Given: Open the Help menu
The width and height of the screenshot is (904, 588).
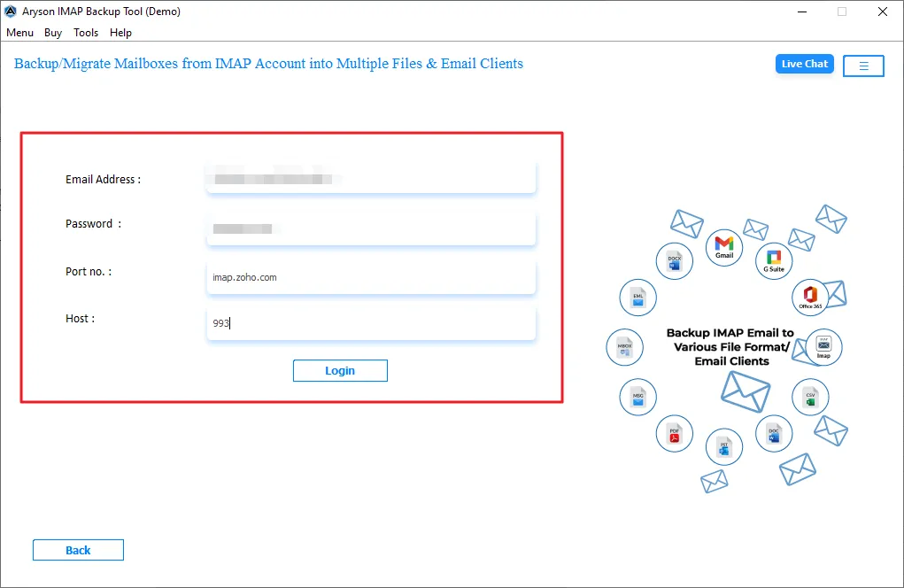Looking at the screenshot, I should pos(120,33).
